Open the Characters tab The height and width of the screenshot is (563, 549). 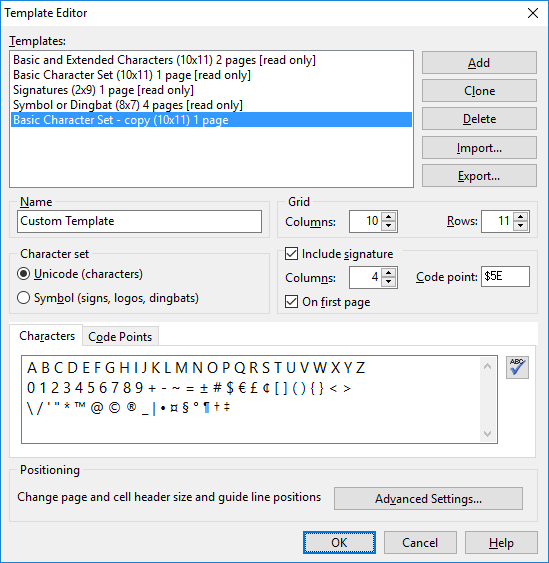click(47, 336)
